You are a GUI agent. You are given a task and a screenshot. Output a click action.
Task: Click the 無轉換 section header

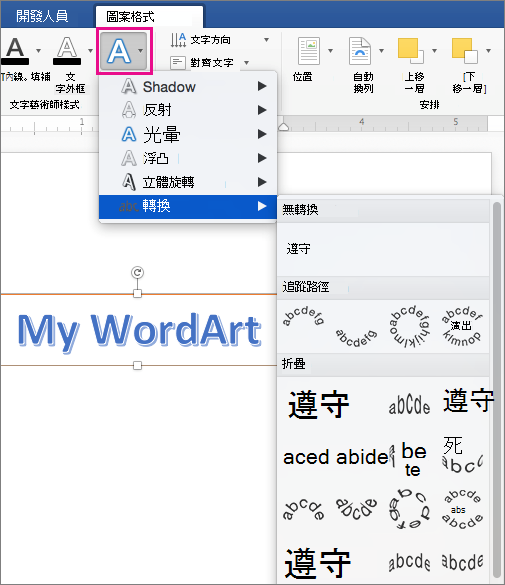(x=383, y=210)
